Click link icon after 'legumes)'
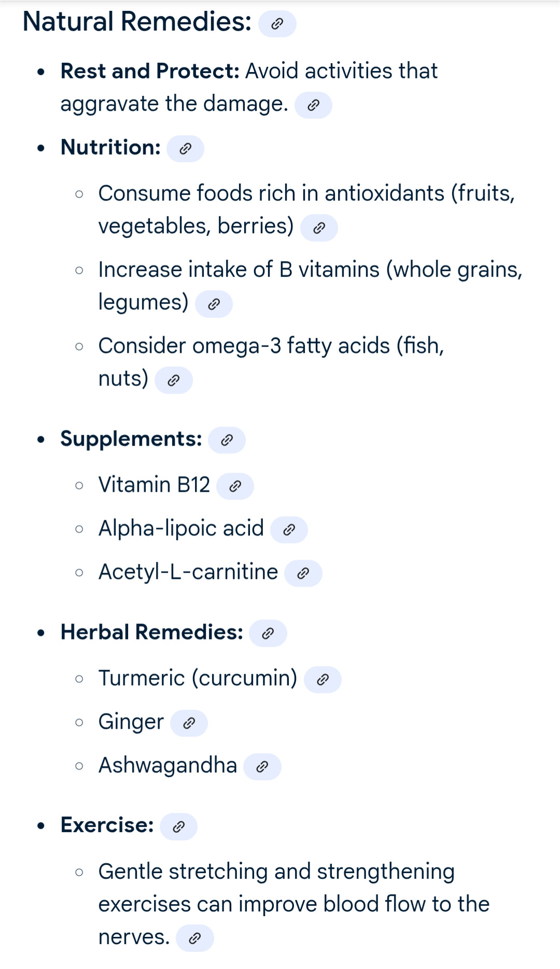Viewport: 560px width, 969px height. [214, 304]
